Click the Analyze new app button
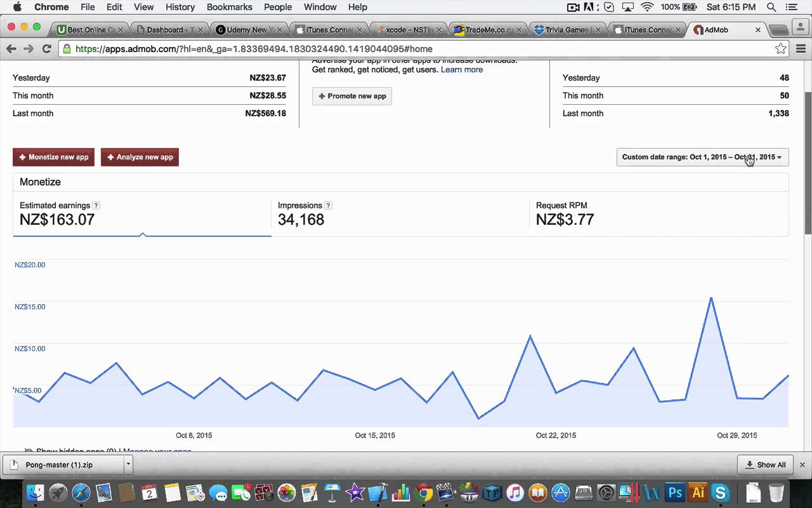 point(140,157)
